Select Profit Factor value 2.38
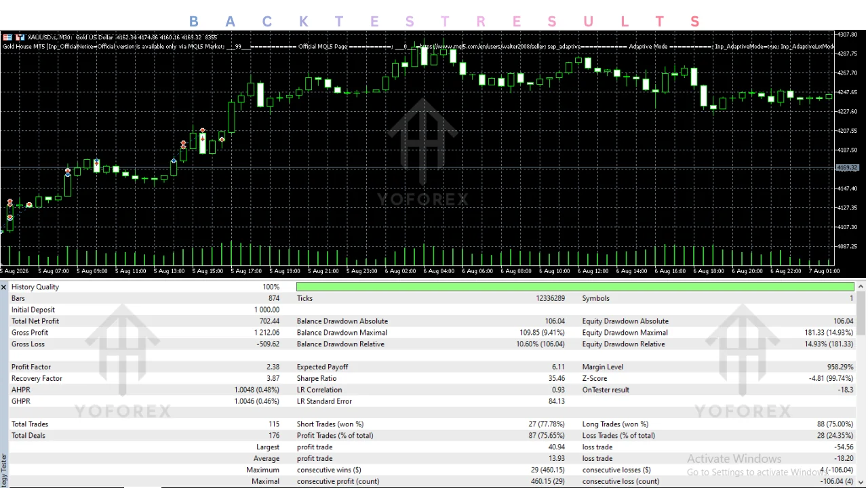This screenshot has width=868, height=488. click(x=272, y=367)
